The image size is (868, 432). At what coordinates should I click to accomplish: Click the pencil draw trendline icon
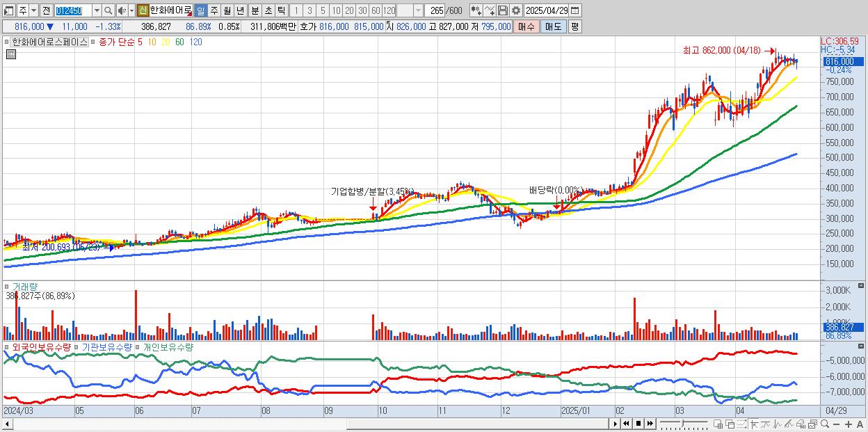(x=789, y=424)
